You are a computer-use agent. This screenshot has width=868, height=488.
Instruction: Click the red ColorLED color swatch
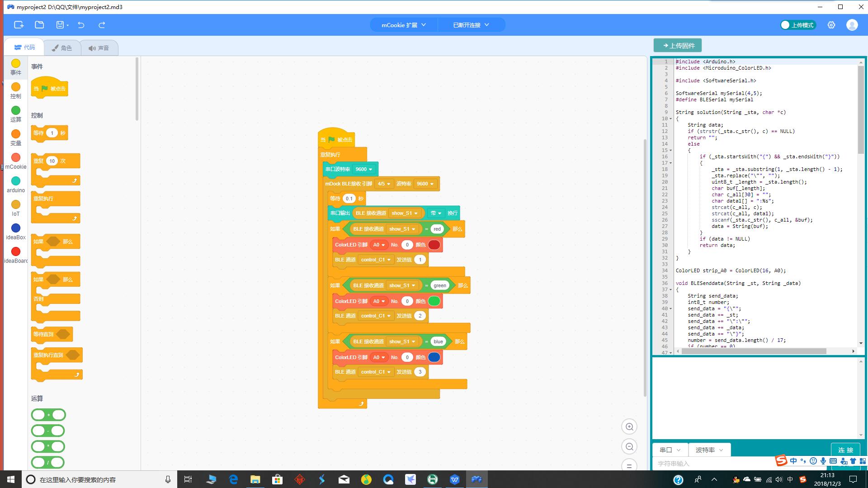click(x=434, y=245)
